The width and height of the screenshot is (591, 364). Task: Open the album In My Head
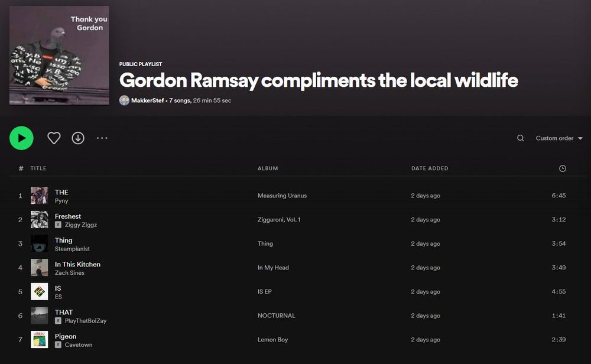273,268
